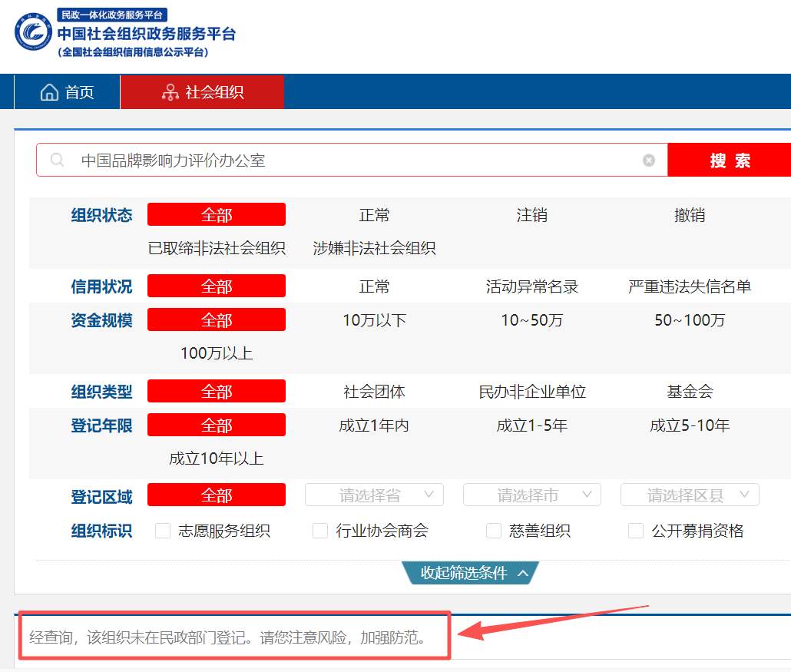Click the home icon on 首页 tab
Screen dimensions: 791x672
(x=49, y=91)
